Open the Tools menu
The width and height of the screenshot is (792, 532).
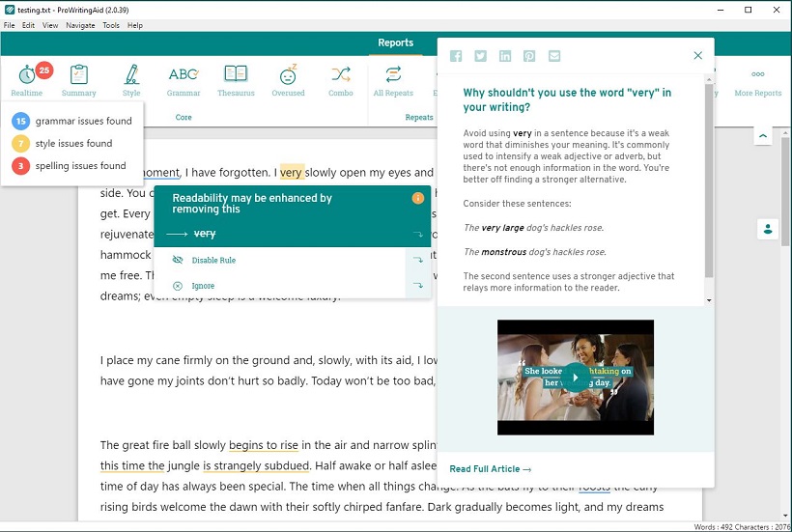click(x=111, y=25)
